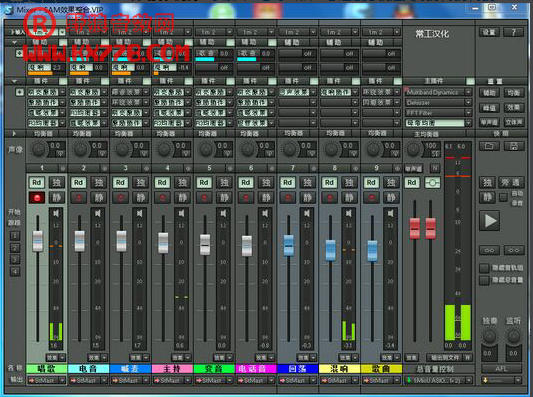Toggle the master fader link icon

pos(432,183)
